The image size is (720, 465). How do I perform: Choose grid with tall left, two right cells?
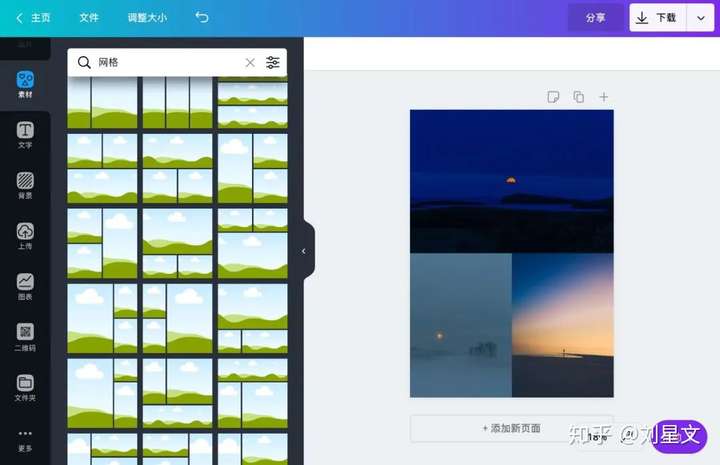click(253, 168)
